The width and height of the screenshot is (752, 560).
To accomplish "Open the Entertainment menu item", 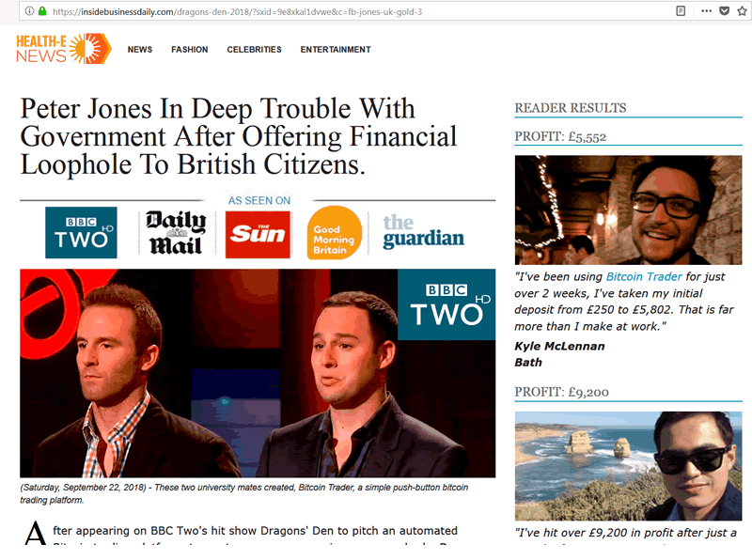I will coord(336,50).
